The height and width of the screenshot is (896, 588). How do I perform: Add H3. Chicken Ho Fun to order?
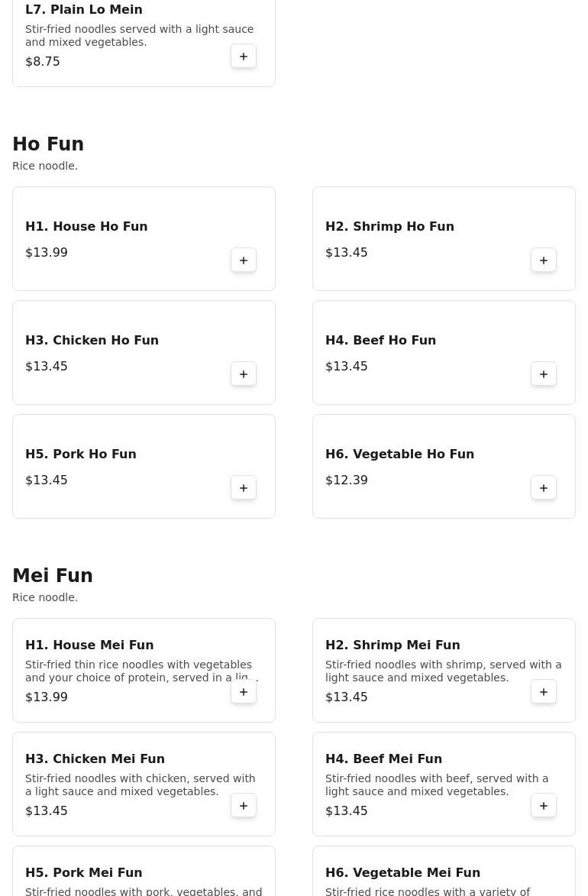point(244,374)
